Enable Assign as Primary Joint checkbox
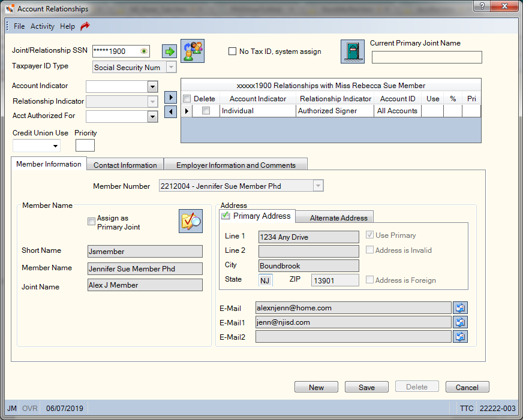The height and width of the screenshot is (420, 523). pos(91,222)
